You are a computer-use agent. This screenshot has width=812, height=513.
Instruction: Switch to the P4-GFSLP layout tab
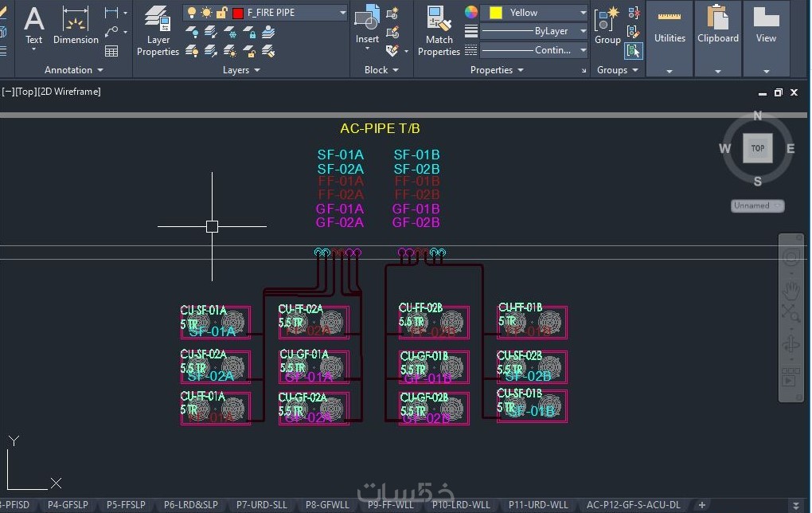(68, 505)
